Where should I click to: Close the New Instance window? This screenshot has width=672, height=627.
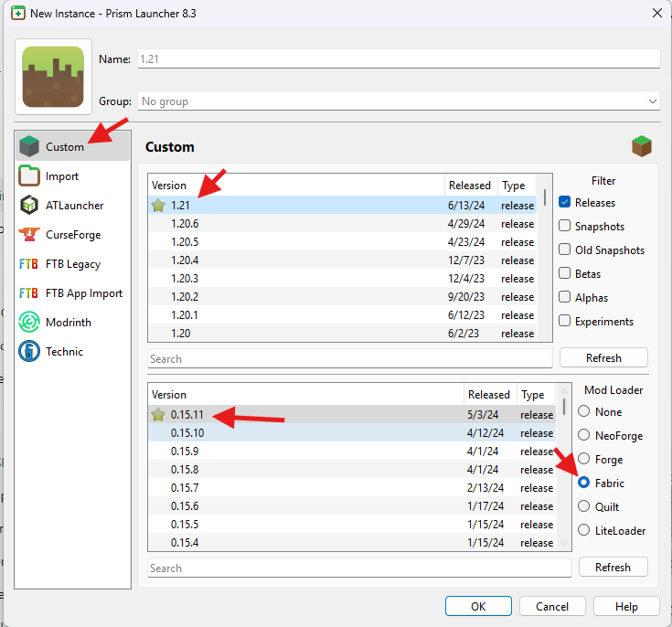click(x=657, y=14)
